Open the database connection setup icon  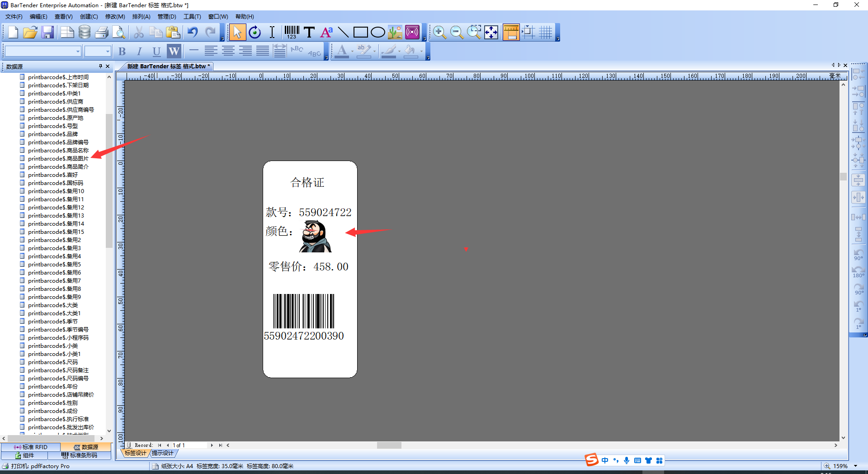(85, 33)
